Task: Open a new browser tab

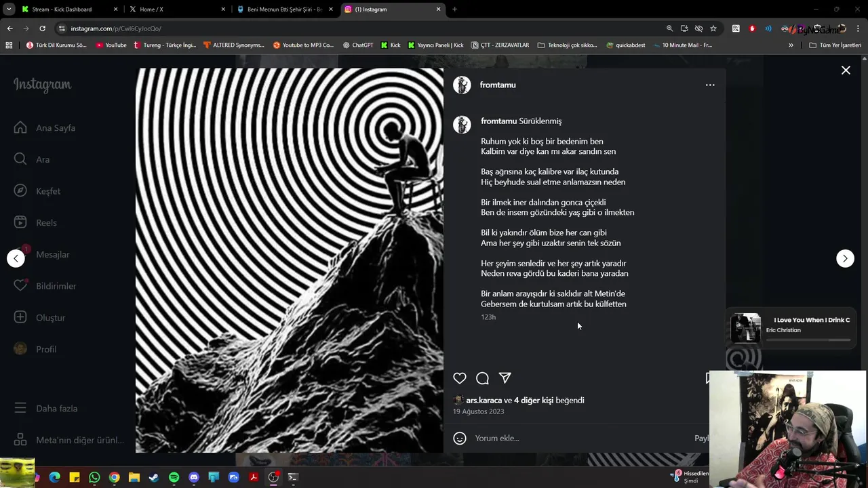Action: 454,9
